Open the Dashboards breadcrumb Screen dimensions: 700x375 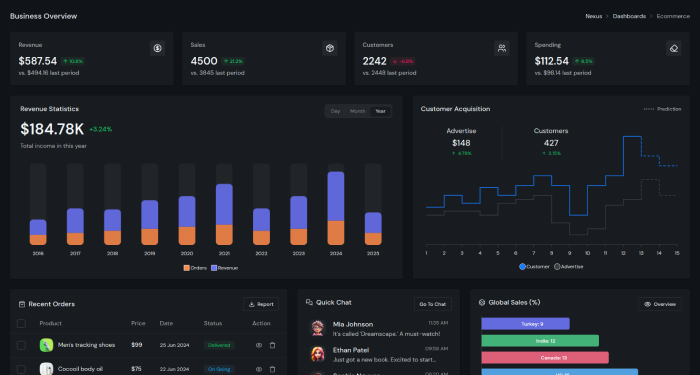coord(629,16)
